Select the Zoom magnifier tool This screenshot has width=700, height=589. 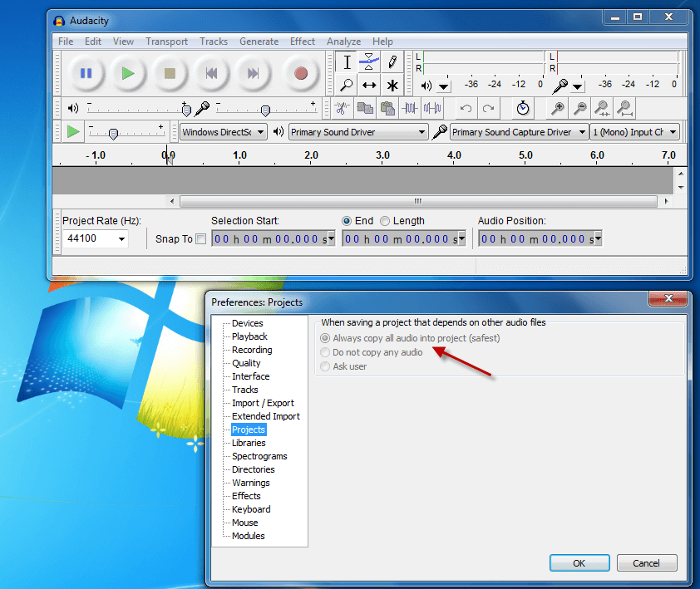click(347, 85)
